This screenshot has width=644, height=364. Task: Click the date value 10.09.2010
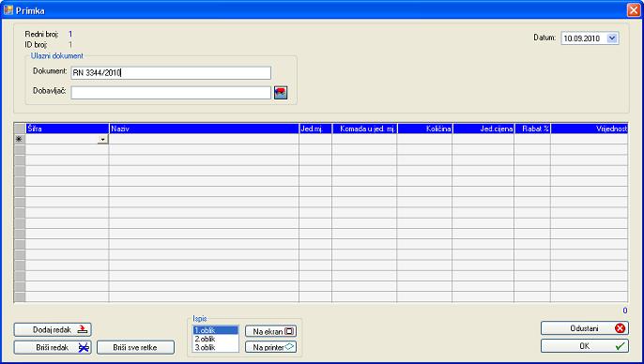[582, 38]
